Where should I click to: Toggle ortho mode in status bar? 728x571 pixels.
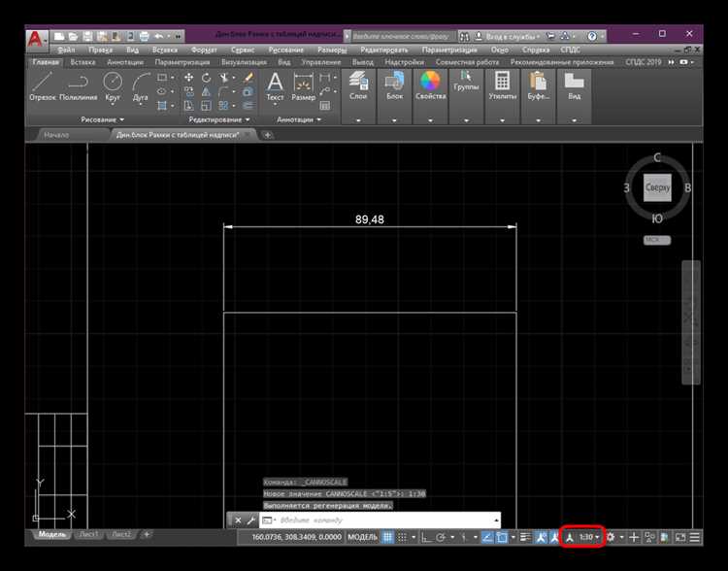(426, 537)
